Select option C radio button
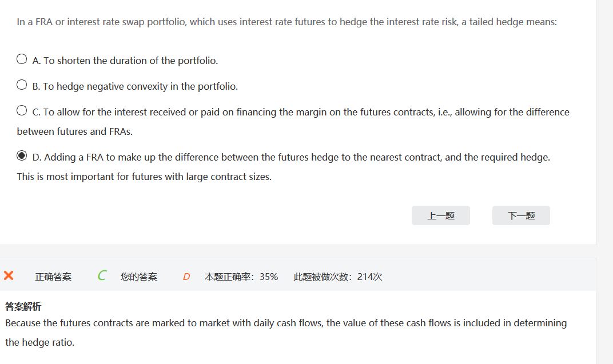 click(22, 111)
